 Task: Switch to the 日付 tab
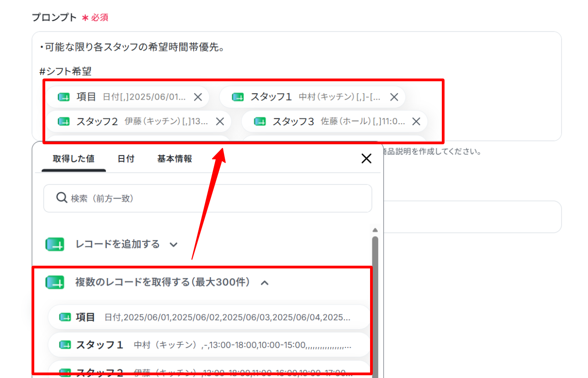coord(126,159)
